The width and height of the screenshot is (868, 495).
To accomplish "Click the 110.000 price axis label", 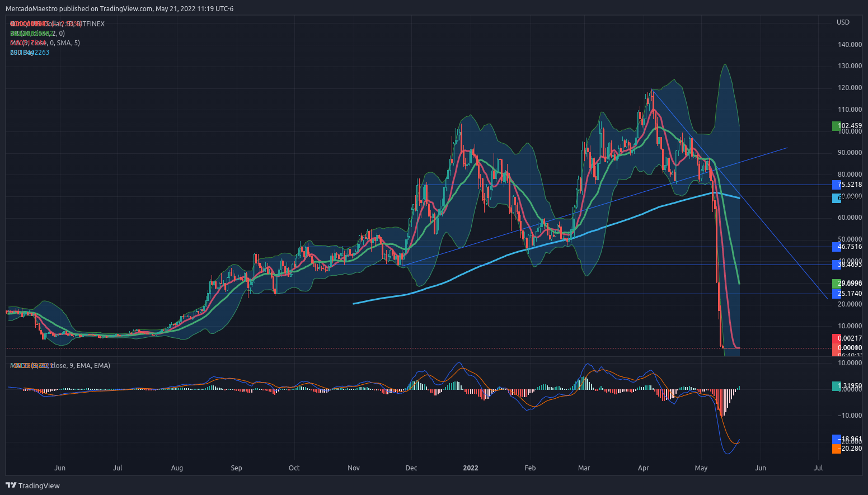I will [850, 110].
